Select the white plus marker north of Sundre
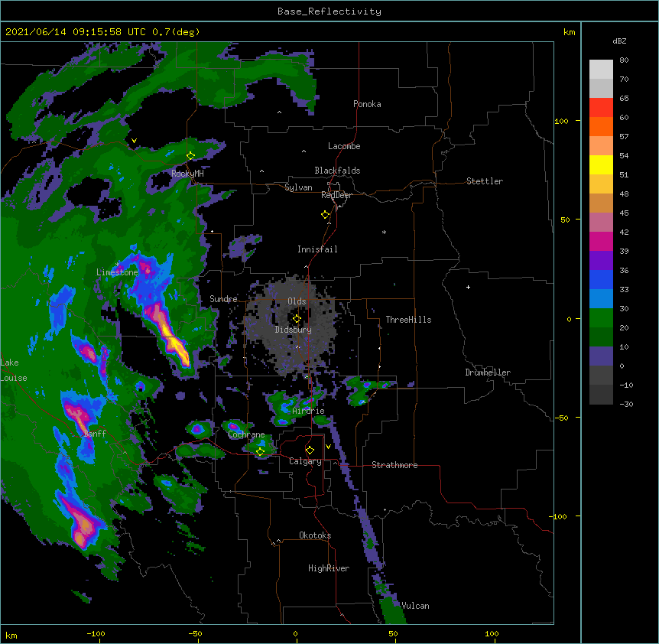Screen dimensions: 659x644 pos(213,231)
